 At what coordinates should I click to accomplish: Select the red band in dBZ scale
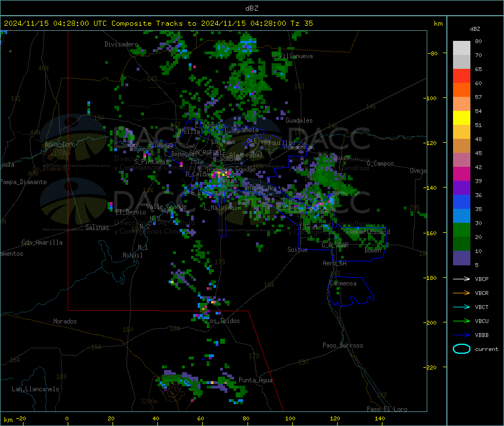(x=461, y=76)
